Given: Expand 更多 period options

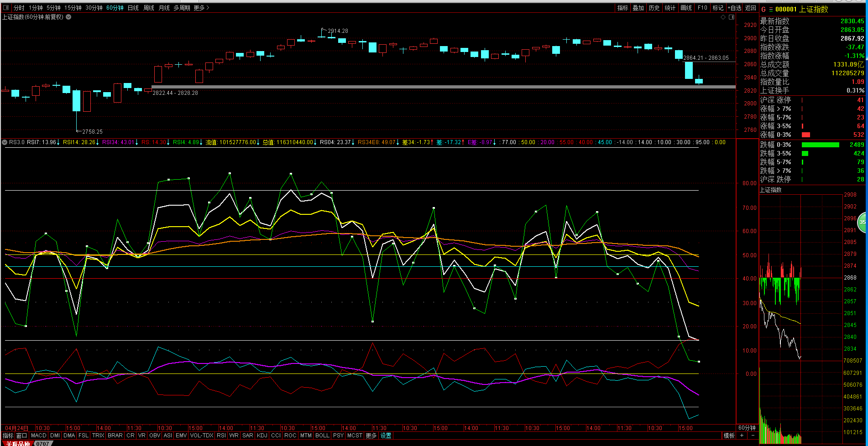Looking at the screenshot, I should tap(201, 8).
